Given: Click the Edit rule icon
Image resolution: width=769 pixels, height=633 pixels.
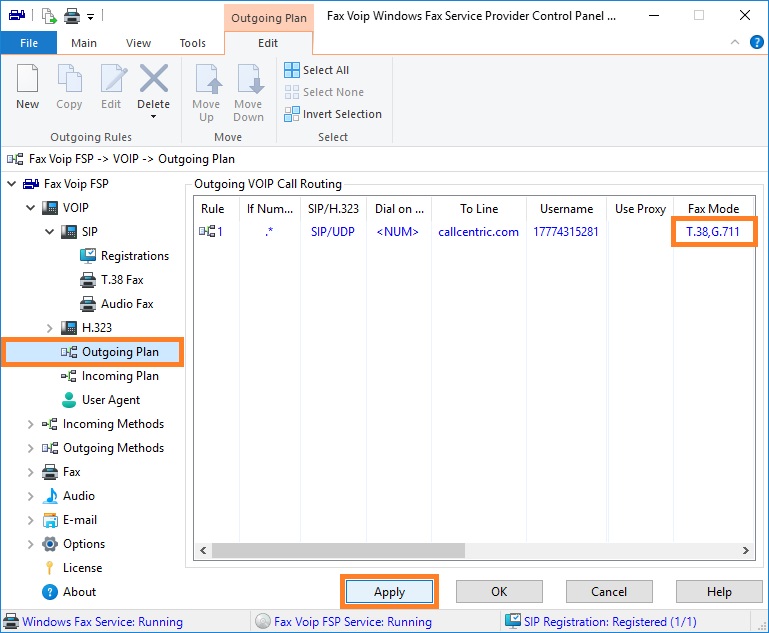Looking at the screenshot, I should tap(113, 78).
